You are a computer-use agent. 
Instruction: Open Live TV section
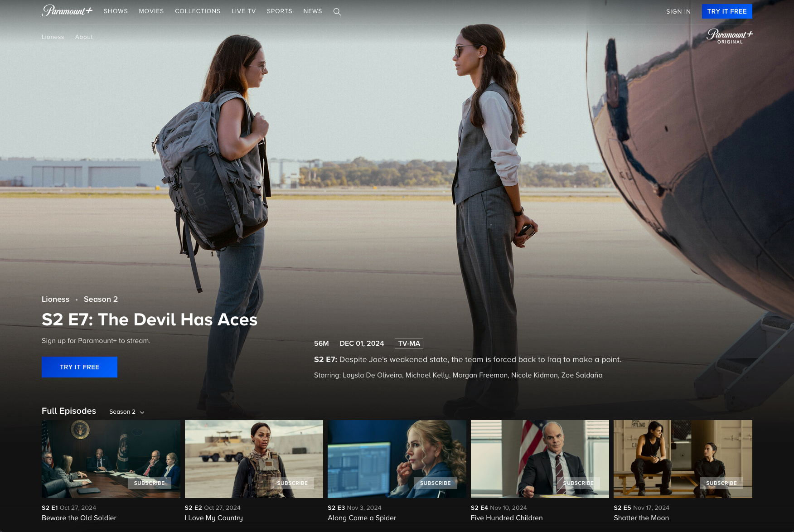pyautogui.click(x=244, y=11)
